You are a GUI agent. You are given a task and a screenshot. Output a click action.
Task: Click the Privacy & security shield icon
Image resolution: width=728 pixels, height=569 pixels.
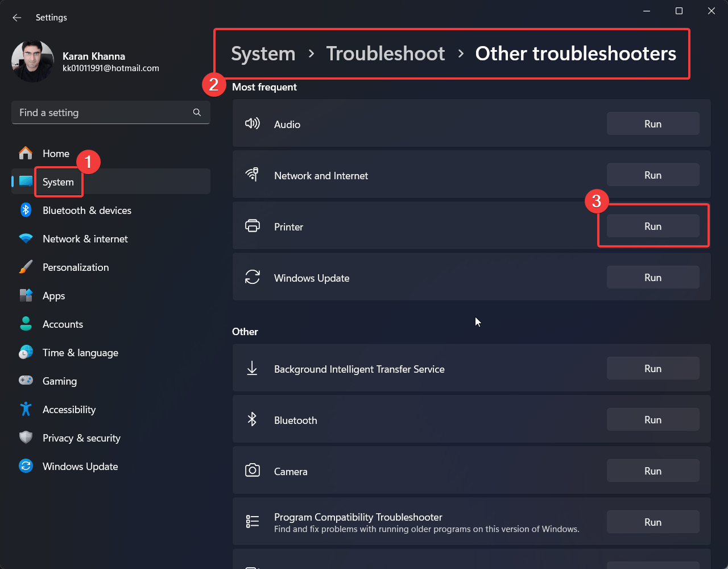tap(26, 438)
